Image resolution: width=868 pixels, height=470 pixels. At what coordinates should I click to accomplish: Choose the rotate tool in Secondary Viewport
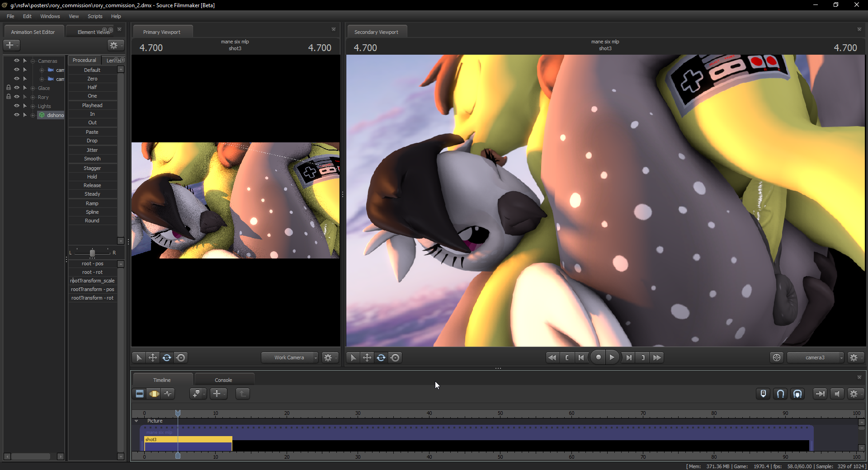(381, 357)
